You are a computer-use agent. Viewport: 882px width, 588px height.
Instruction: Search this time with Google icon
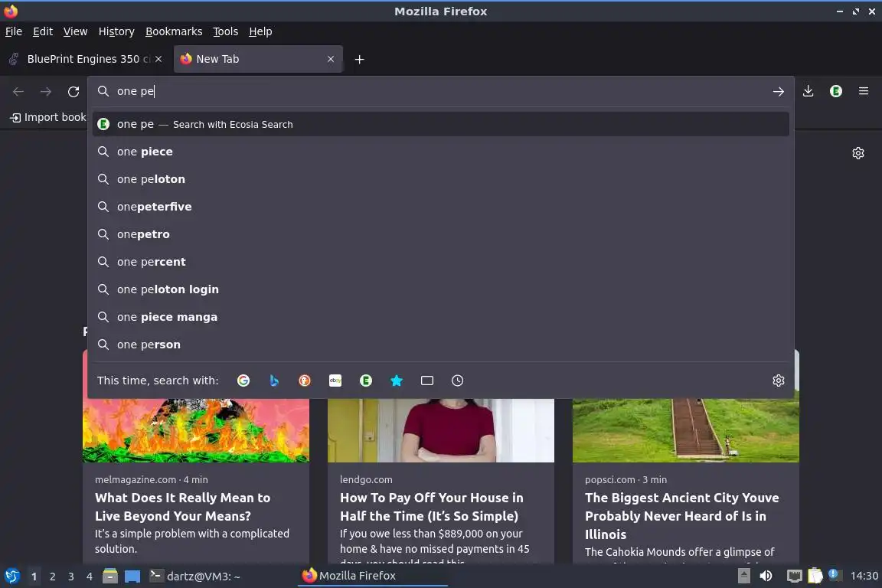click(x=243, y=381)
